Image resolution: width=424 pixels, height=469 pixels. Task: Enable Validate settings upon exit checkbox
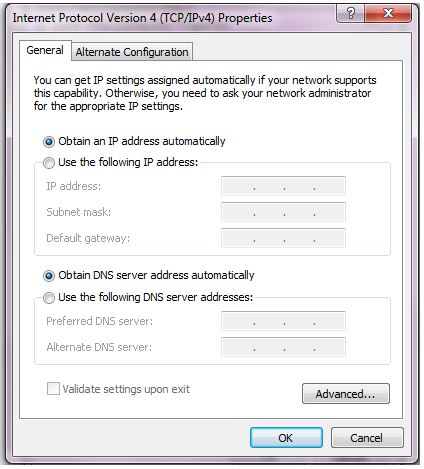(x=53, y=389)
